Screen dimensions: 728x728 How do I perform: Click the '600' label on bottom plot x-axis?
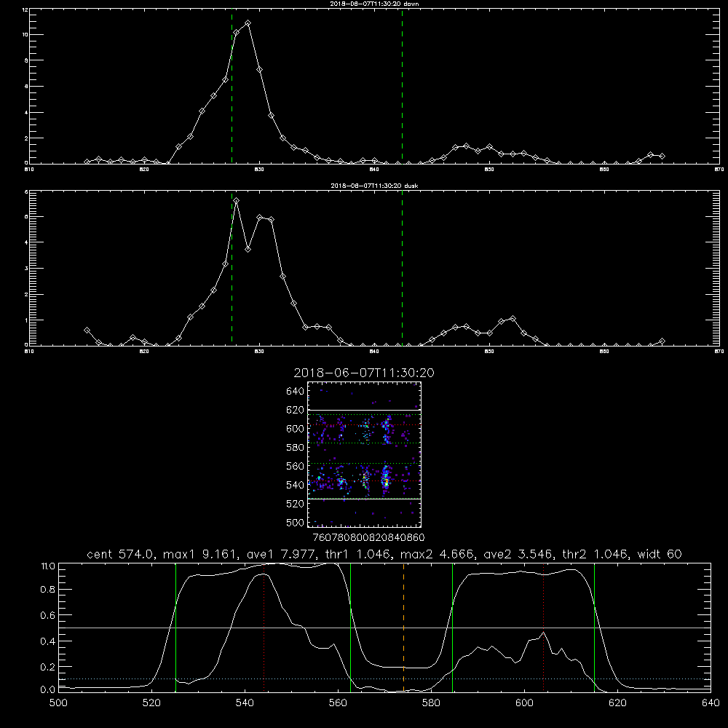click(x=525, y=703)
